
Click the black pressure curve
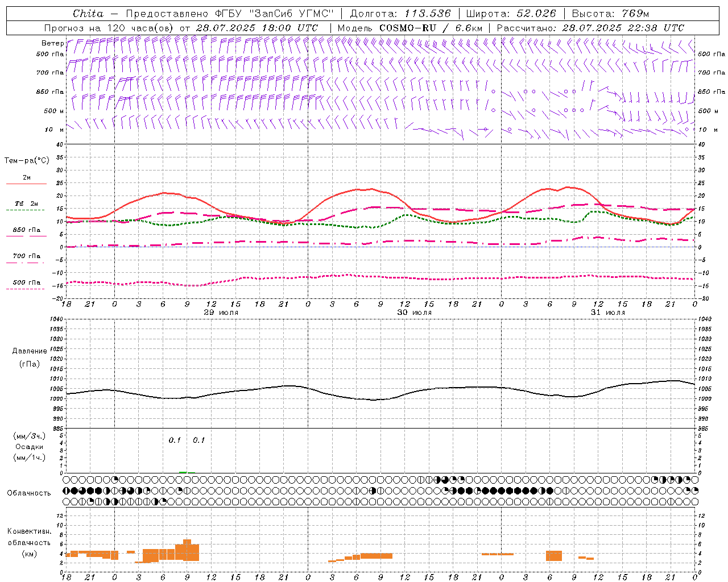(x=381, y=399)
